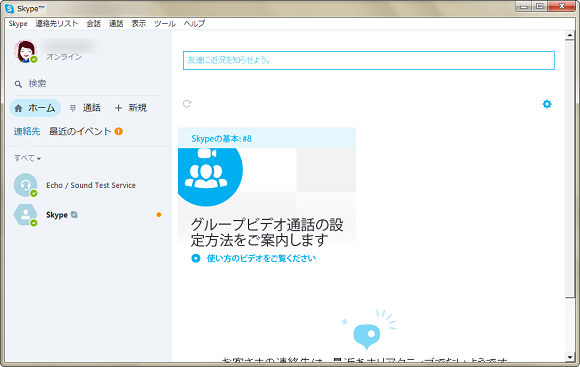Viewport: 580px width, 367px height.
Task: Open the 会話 menu
Action: pyautogui.click(x=94, y=24)
